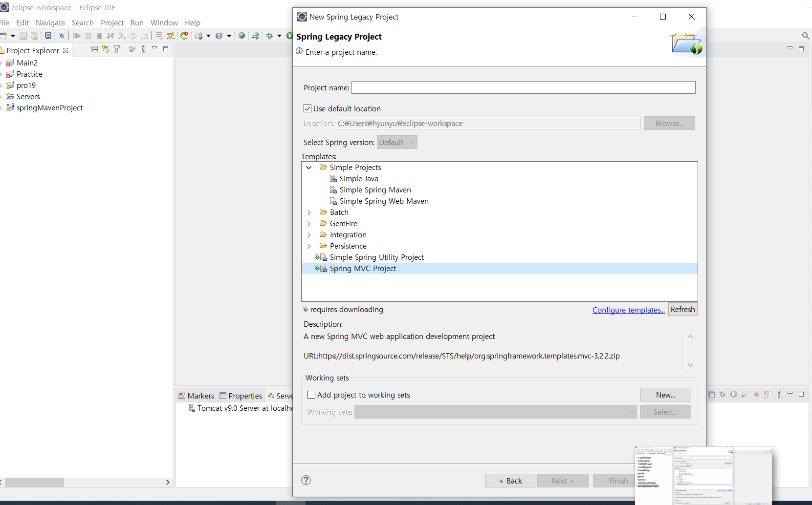Click the Next button in the wizard

coord(563,481)
